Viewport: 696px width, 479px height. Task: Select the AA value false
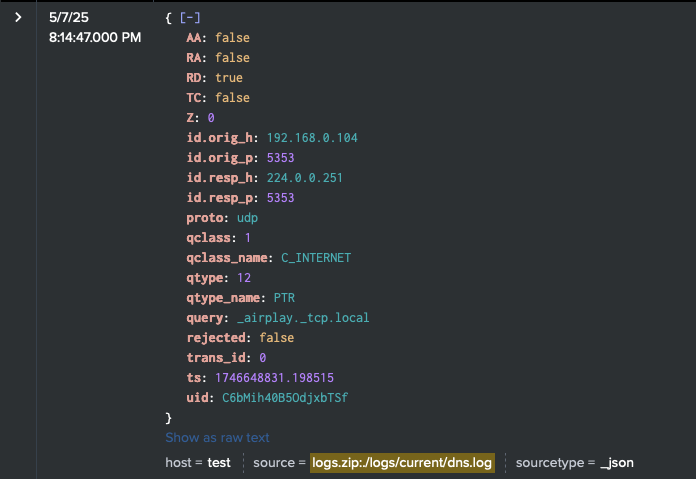tap(232, 38)
